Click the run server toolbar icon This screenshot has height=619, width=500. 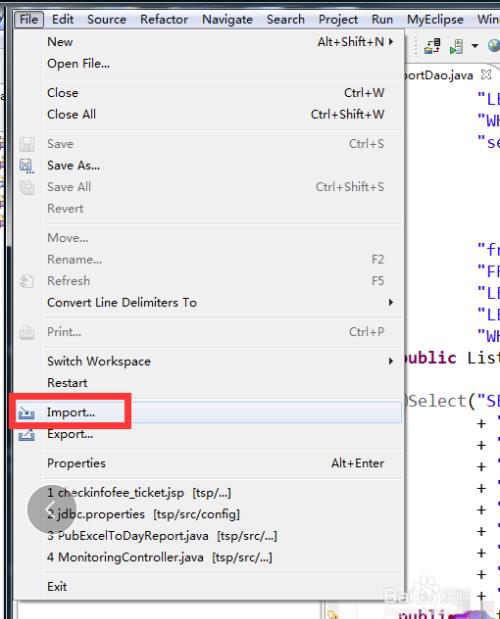click(457, 46)
